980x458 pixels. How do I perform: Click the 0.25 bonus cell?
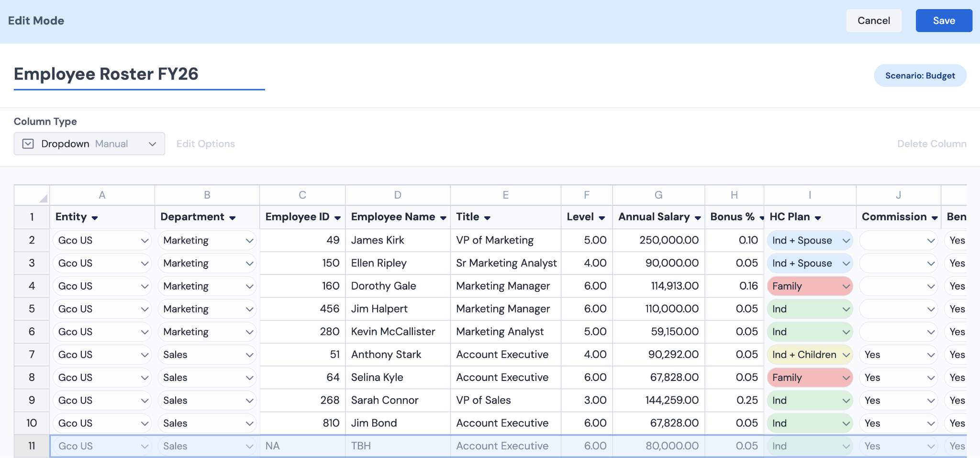pos(734,400)
